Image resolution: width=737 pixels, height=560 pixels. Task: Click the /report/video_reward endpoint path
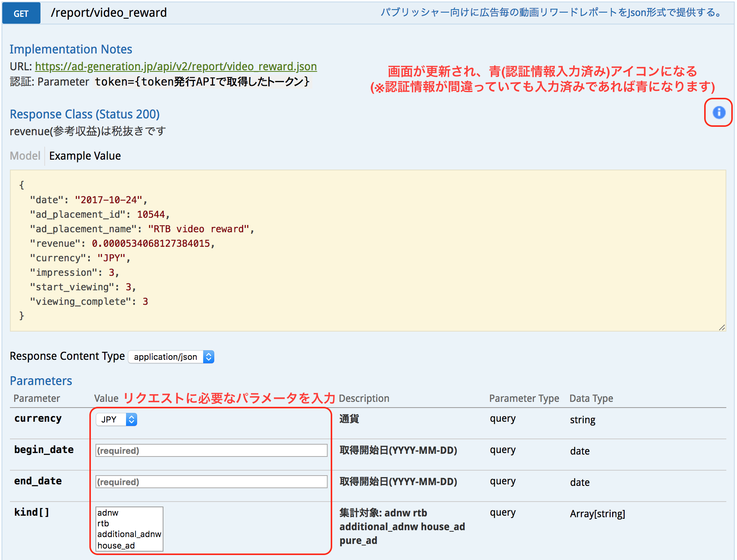coord(109,12)
